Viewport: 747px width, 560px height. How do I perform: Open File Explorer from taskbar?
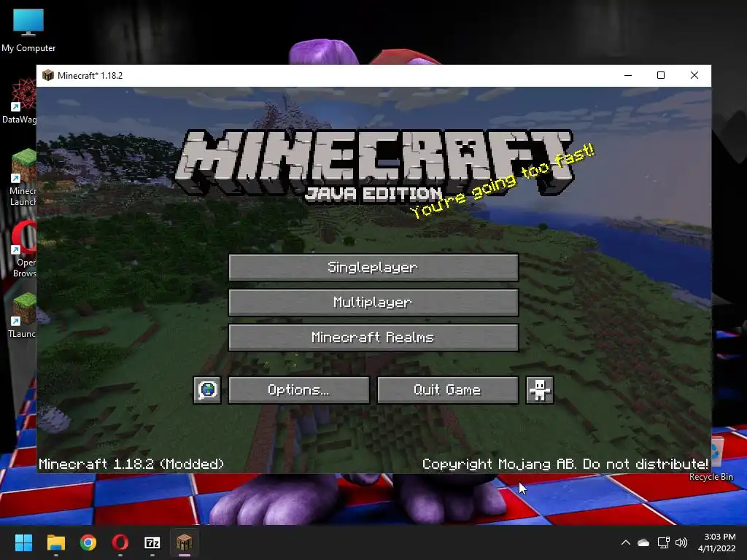(x=55, y=542)
